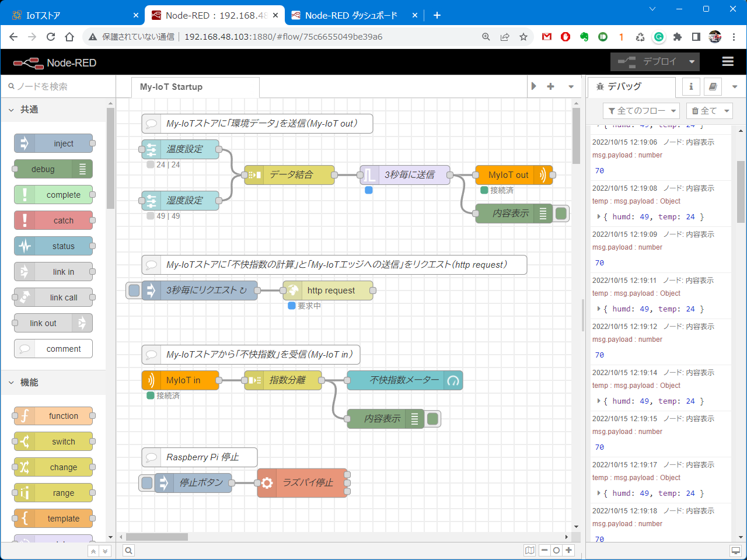
Task: Select the range palette node
Action: 53,493
